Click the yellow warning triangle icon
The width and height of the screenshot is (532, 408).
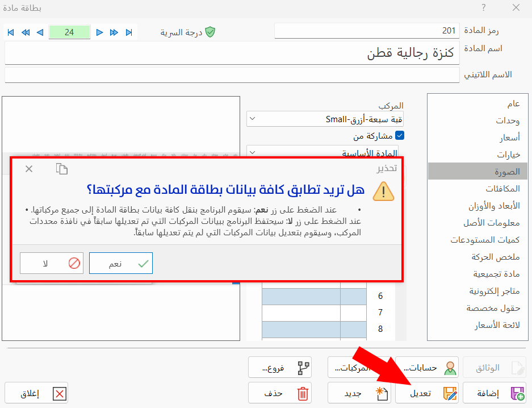pyautogui.click(x=383, y=191)
